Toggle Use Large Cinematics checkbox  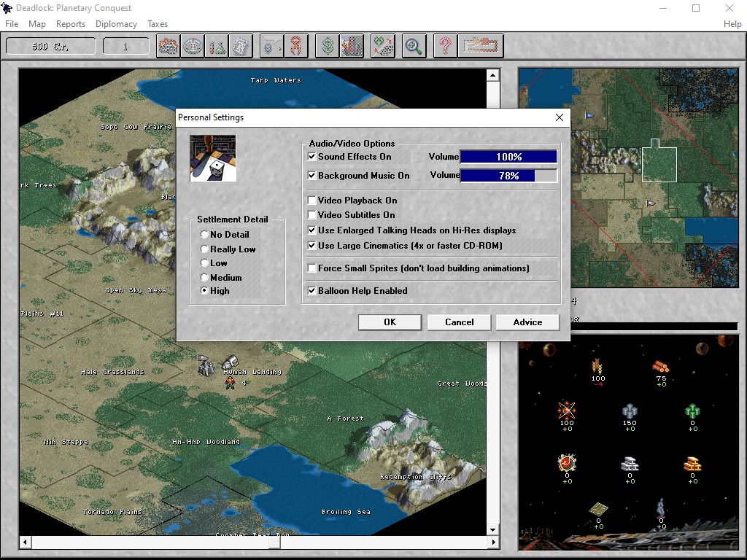[312, 246]
